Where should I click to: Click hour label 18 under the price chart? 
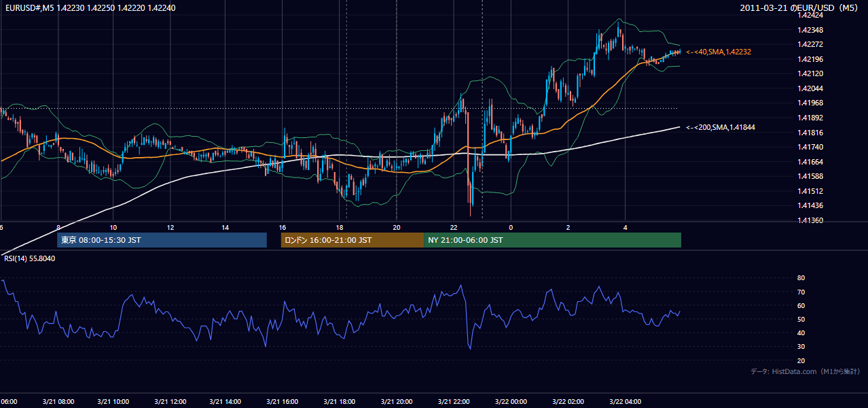coord(340,228)
